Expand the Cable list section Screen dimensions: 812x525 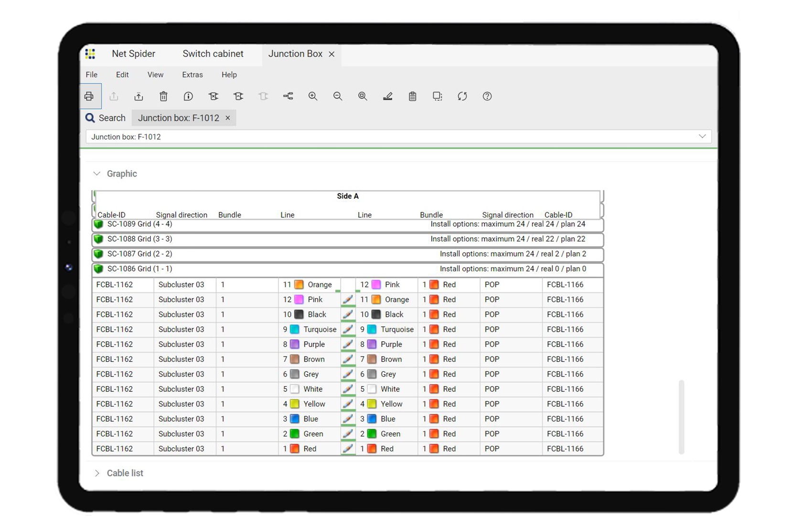(x=97, y=473)
